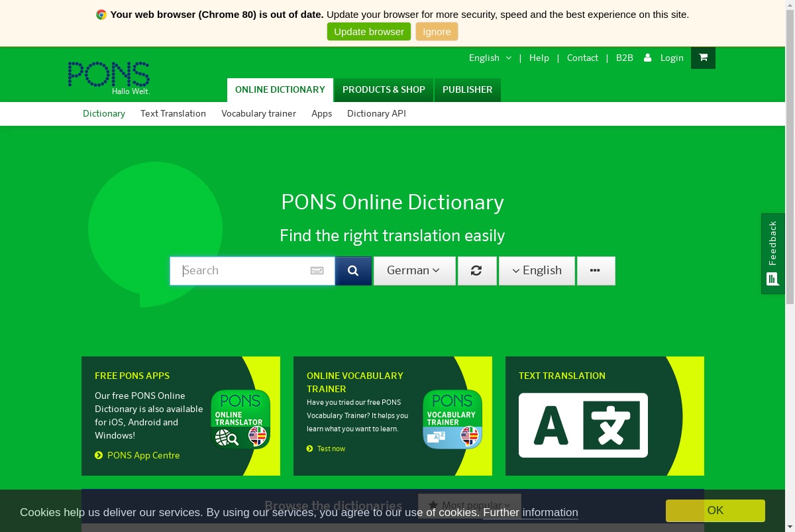Open the Feedback side tab

click(772, 253)
